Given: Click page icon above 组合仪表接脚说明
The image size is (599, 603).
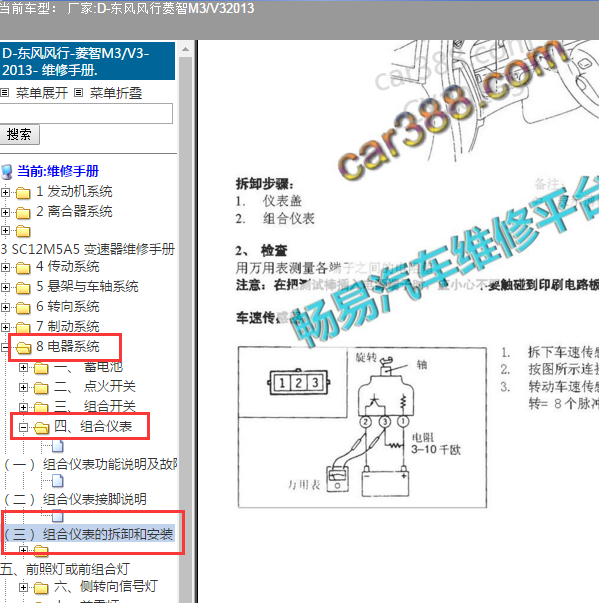Looking at the screenshot, I should [58, 481].
